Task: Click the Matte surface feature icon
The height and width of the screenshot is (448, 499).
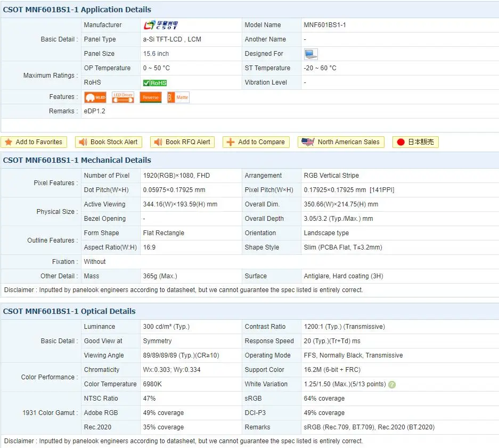Action: (x=178, y=97)
